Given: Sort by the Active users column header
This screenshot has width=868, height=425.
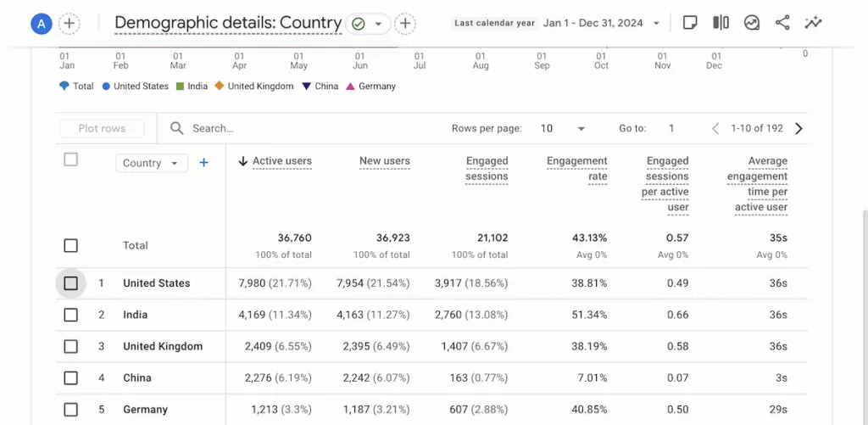Looking at the screenshot, I should click(281, 161).
